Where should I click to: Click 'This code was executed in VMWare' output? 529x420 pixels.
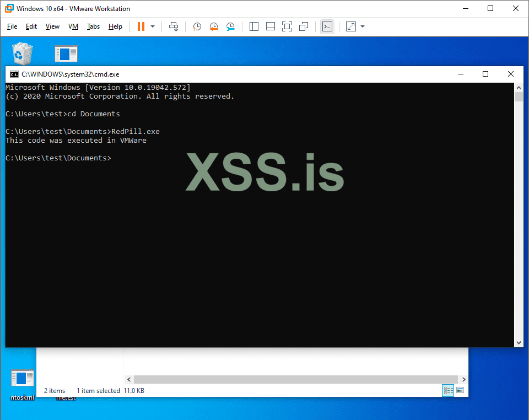click(x=76, y=141)
